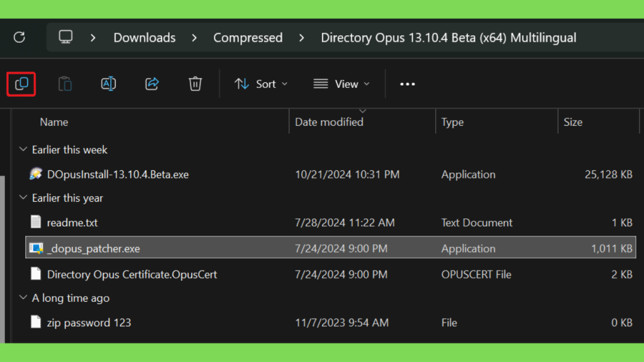Select the zip password 123 file name
644x362 pixels.
point(89,322)
